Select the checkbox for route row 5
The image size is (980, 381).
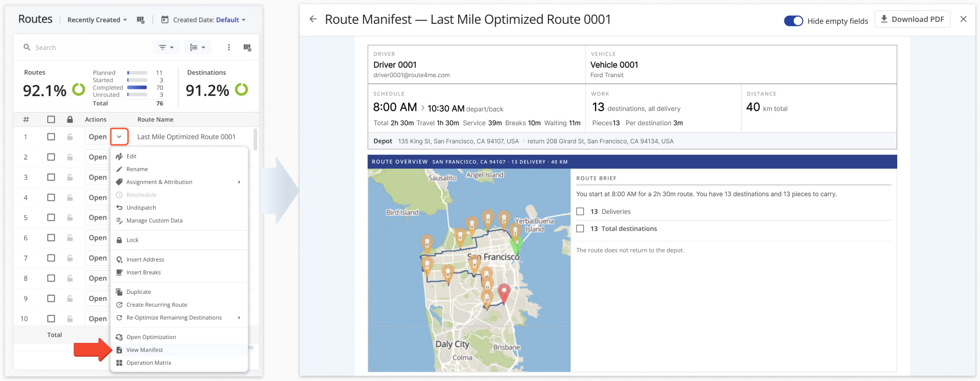(x=51, y=217)
